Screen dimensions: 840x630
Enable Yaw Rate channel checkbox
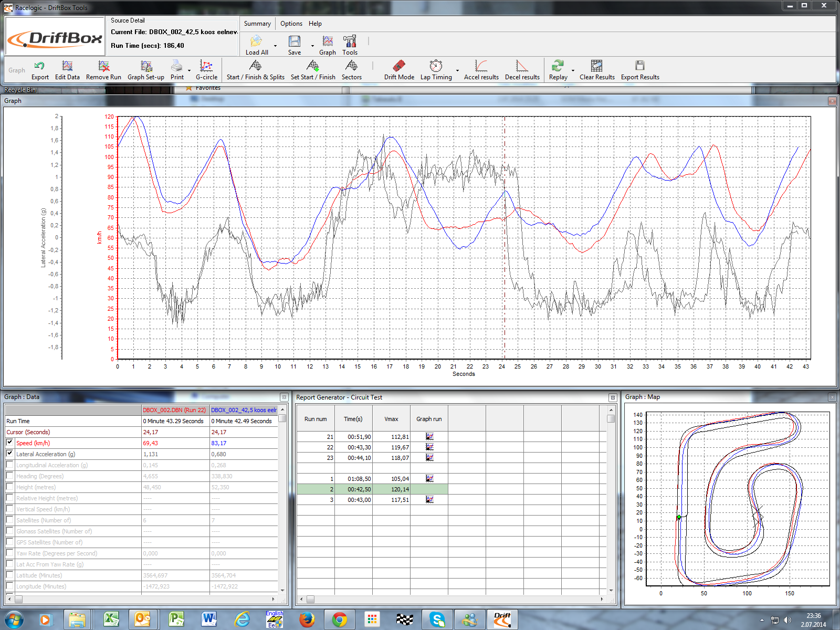9,553
